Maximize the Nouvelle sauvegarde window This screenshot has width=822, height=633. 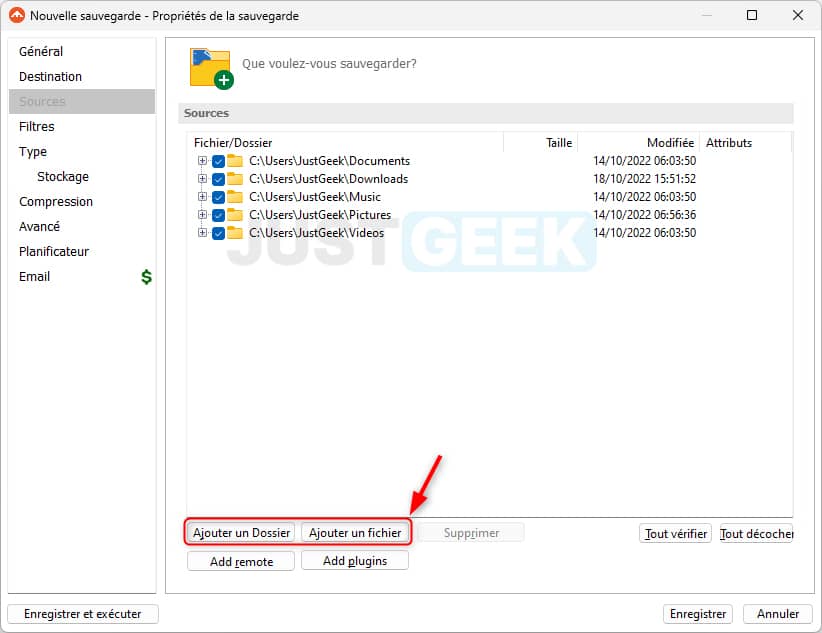[x=752, y=15]
